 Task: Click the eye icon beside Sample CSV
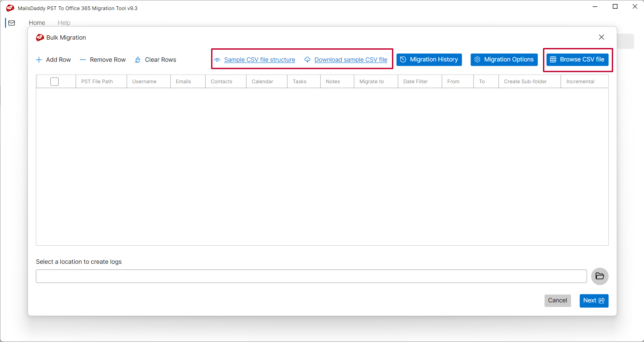tap(217, 60)
